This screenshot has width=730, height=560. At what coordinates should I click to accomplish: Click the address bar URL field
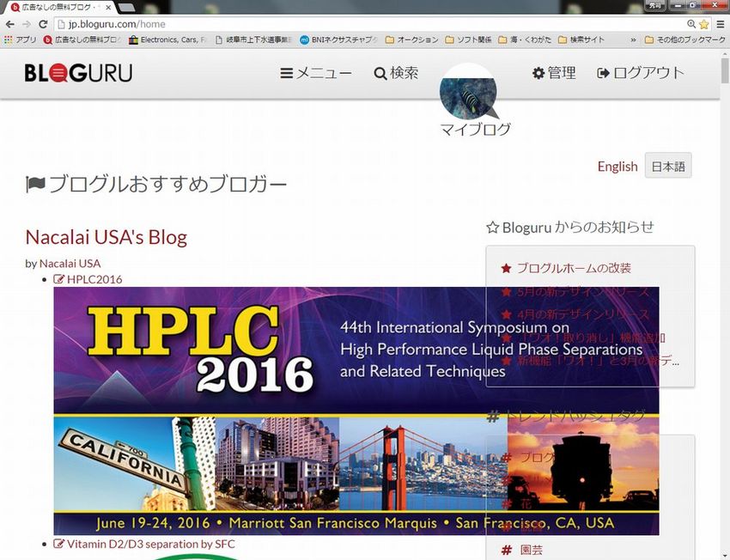[x=368, y=24]
